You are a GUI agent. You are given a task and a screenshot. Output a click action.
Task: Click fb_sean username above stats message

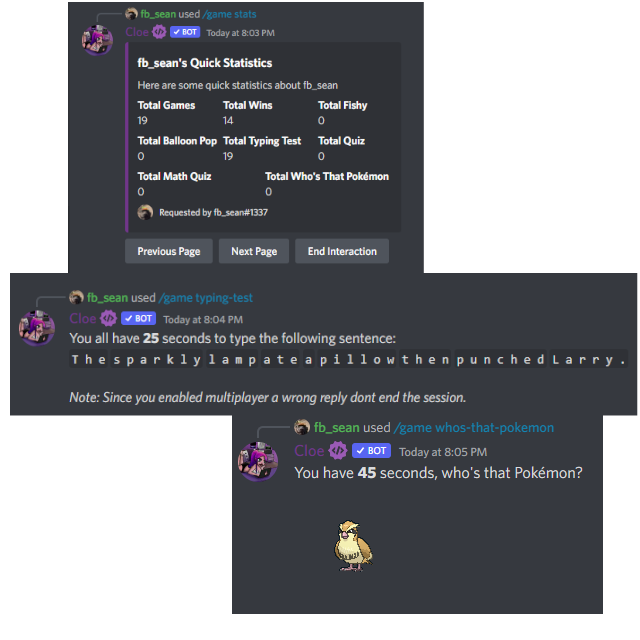point(158,14)
